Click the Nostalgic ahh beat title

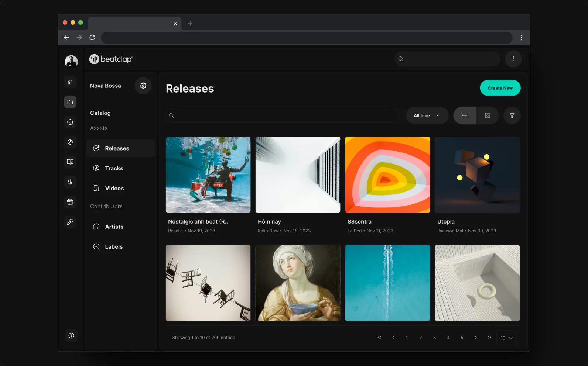pyautogui.click(x=198, y=222)
